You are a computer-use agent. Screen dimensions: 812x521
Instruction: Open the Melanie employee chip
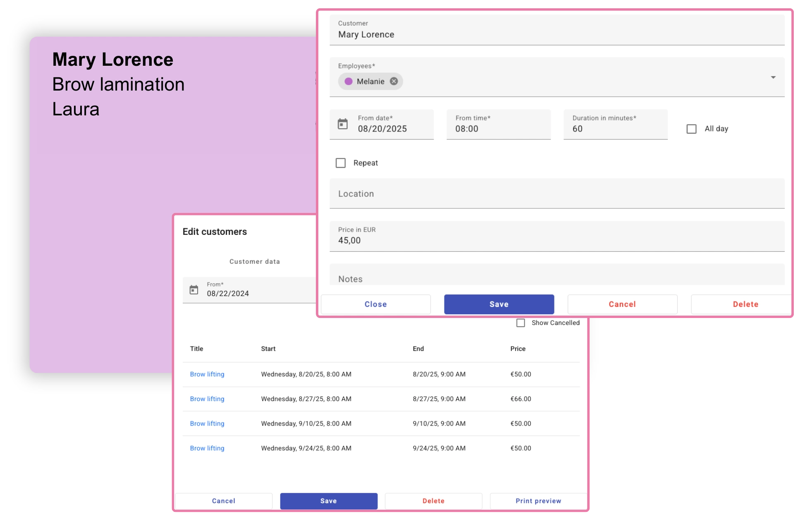point(371,81)
